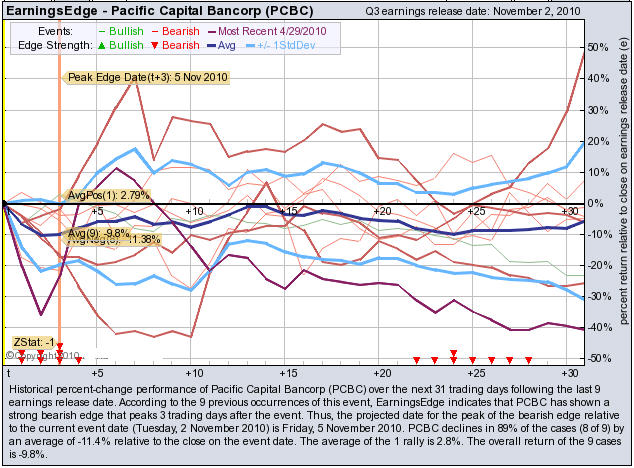Click the light blue +/- 1StdDev legend marker
634x468 pixels.
pyautogui.click(x=267, y=46)
